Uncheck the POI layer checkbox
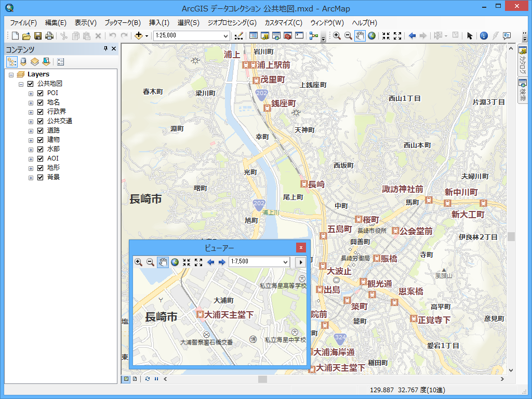532x399 pixels. [40, 93]
